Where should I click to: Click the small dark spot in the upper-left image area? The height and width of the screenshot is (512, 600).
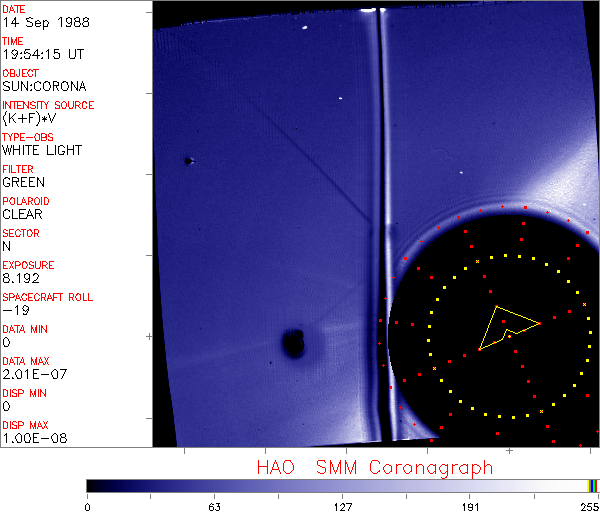pyautogui.click(x=188, y=160)
